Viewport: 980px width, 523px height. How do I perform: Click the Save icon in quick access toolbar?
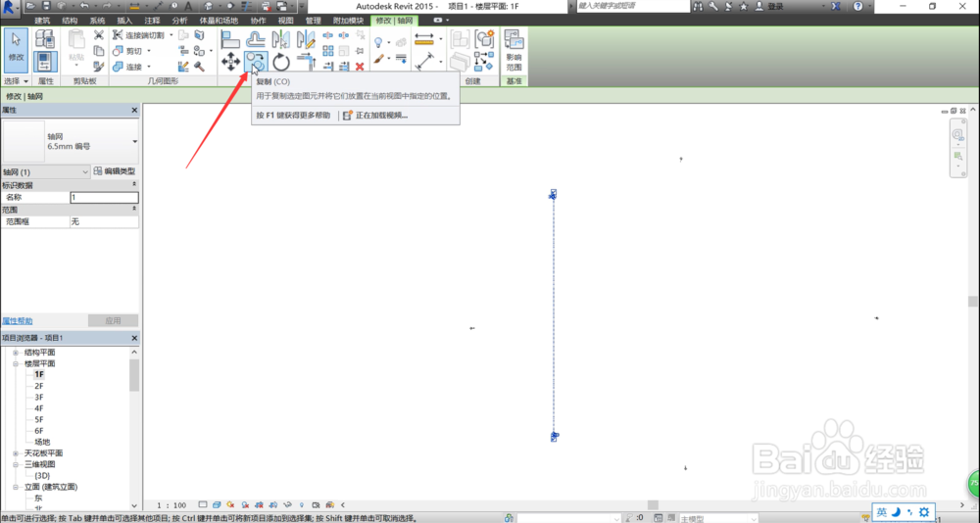pyautogui.click(x=46, y=6)
